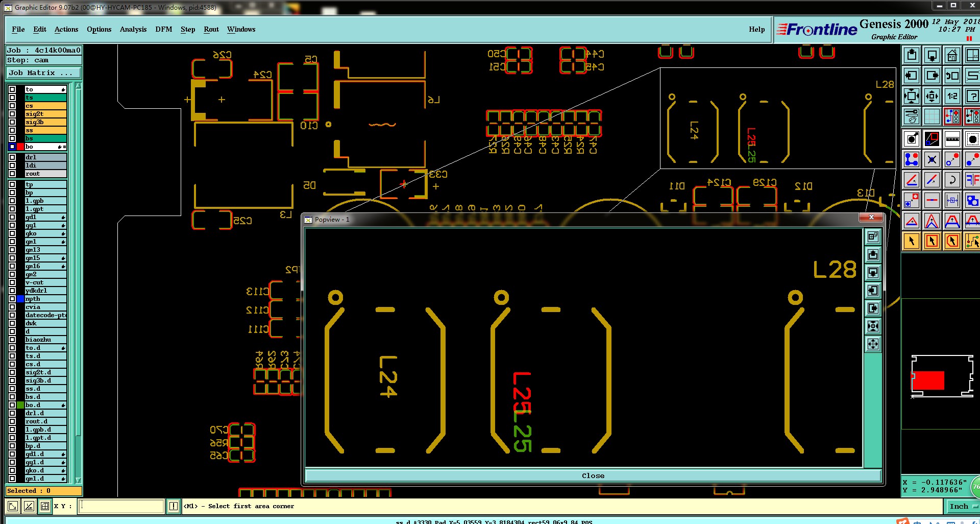This screenshot has width=980, height=524.
Task: Click the rotate arc arrow icon
Action: [952, 180]
